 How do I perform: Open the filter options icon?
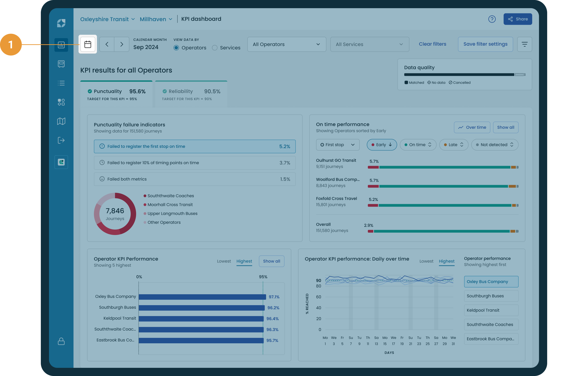[x=524, y=44]
